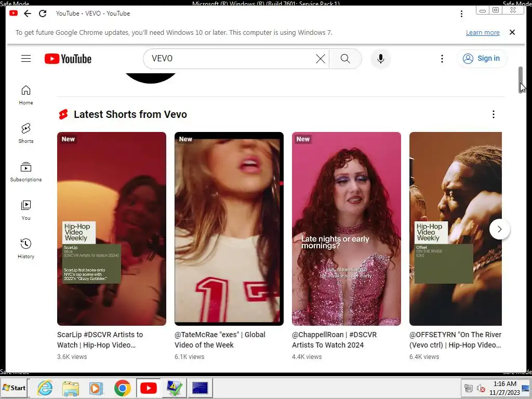Open Latest Shorts section options menu
Screen dimensions: 532x399
click(x=494, y=114)
